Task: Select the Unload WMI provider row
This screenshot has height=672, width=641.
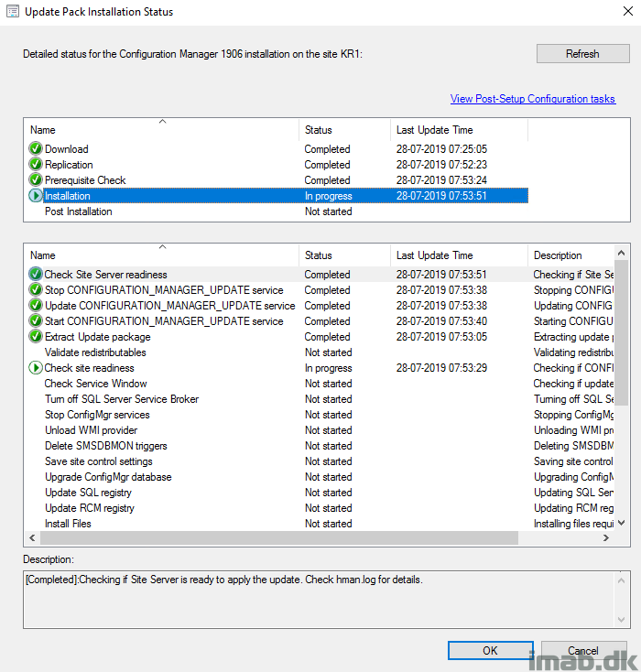Action: tap(320, 430)
